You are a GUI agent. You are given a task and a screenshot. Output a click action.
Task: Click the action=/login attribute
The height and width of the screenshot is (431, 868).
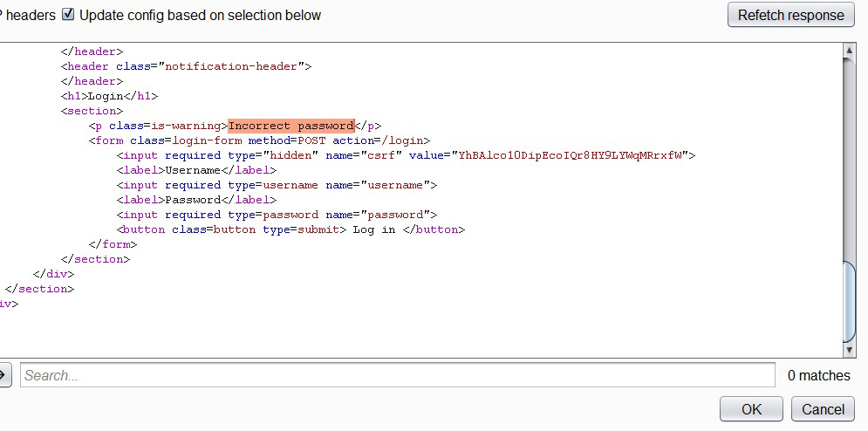click(378, 140)
